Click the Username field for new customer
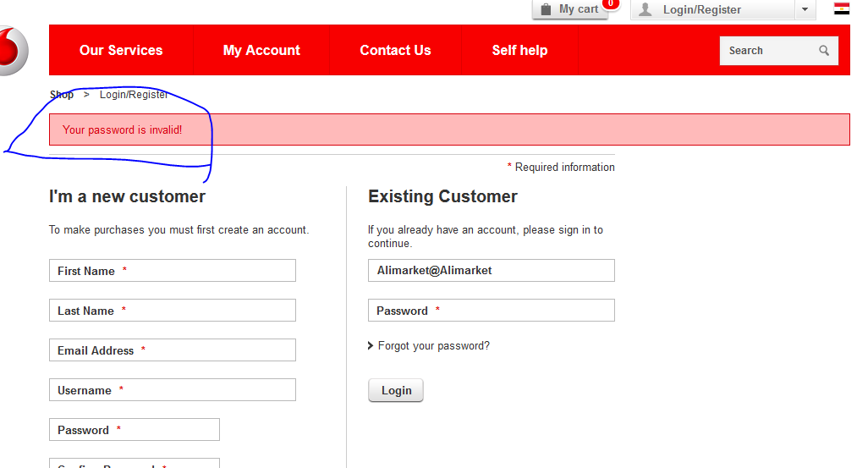The width and height of the screenshot is (868, 468). [x=173, y=390]
